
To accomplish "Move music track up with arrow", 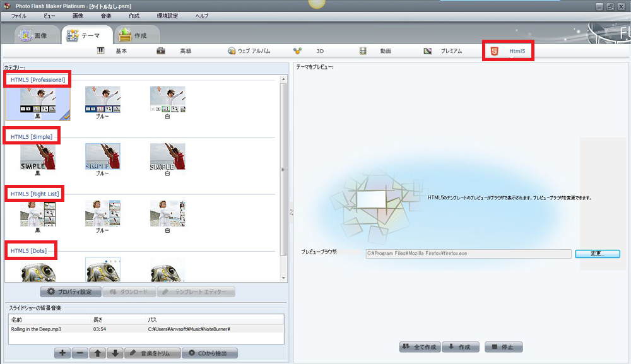I will (x=98, y=353).
